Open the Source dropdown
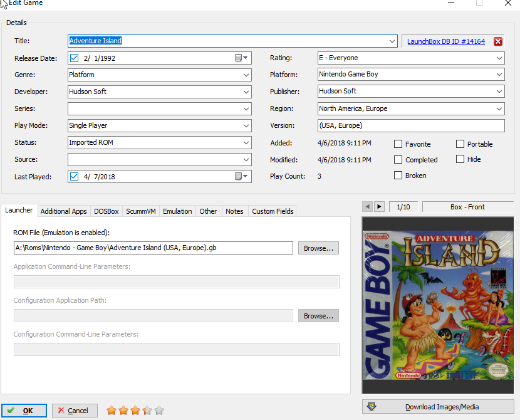 pyautogui.click(x=246, y=160)
